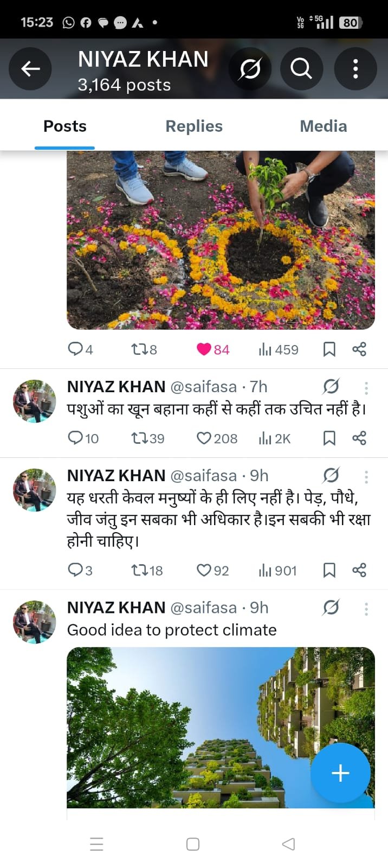This screenshot has height=868, width=388.
Task: Open the profile overflow menu in the header
Action: [x=355, y=68]
